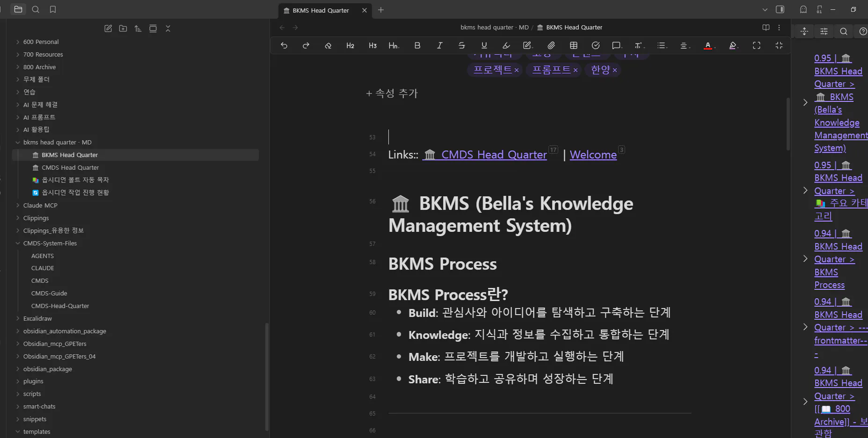Screen dimensions: 868x438
Task: Expand the Claude MCP folder
Action: 40,205
